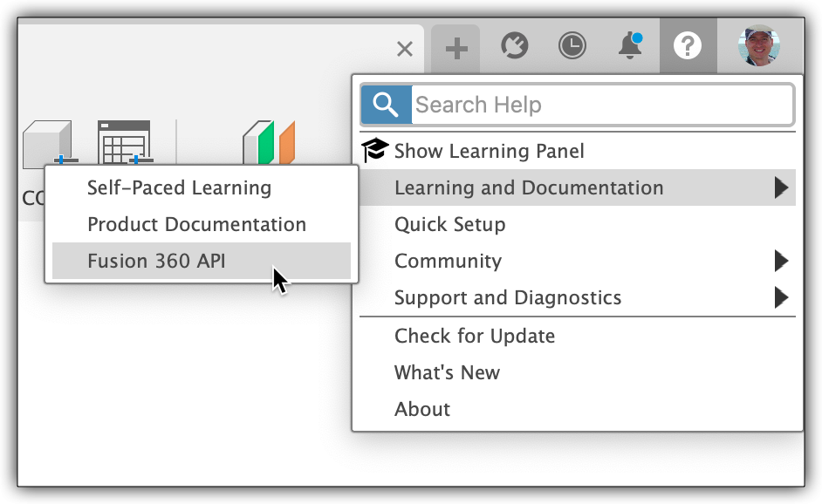Viewport: 822px width, 504px height.
Task: Focus the Search Help input field
Action: tap(600, 105)
